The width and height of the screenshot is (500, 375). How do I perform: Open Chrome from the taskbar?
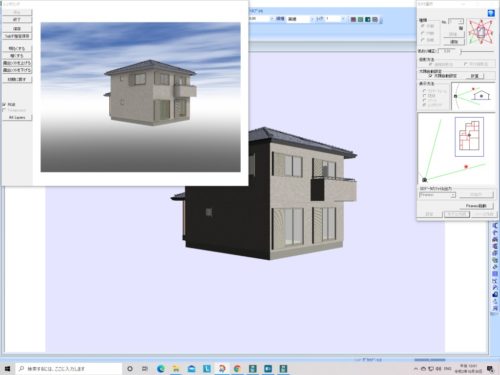pyautogui.click(x=237, y=368)
